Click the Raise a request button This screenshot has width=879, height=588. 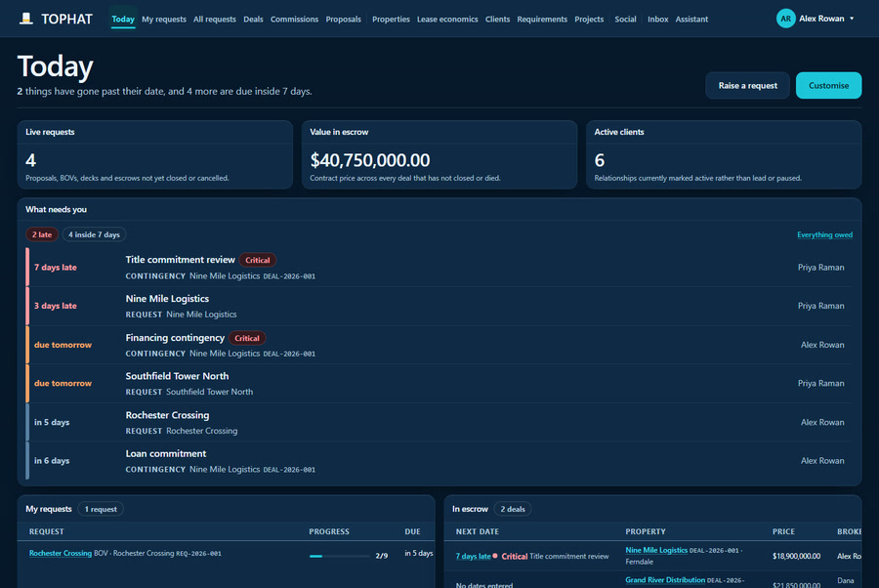(747, 86)
